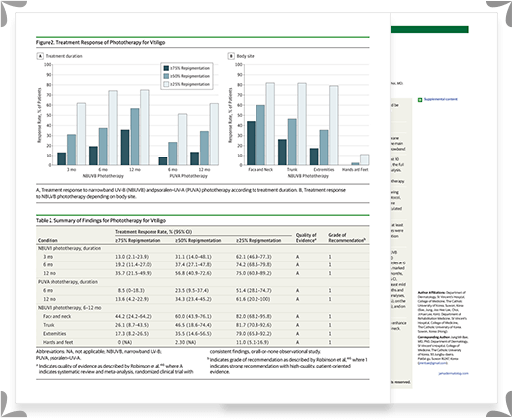Select the ≥25% Repigmentation legend swatch
The image size is (512, 420).
coord(166,84)
